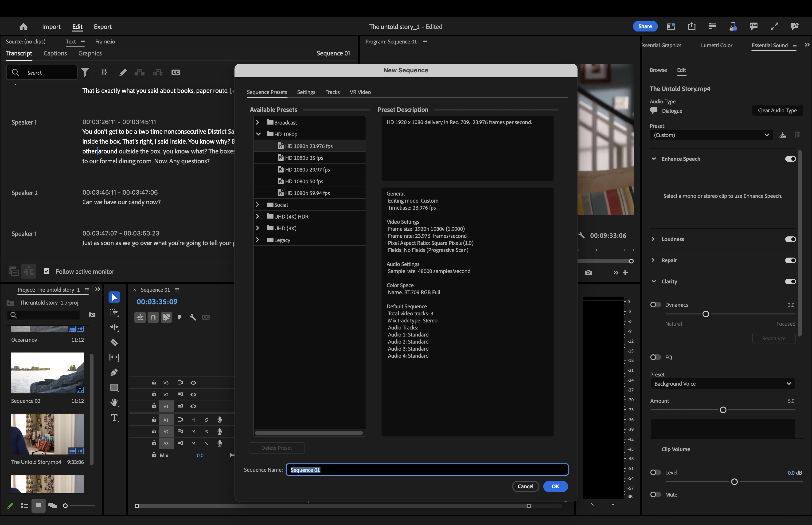The image size is (812, 525).
Task: Toggle the Enhance Speech switch
Action: (x=790, y=159)
